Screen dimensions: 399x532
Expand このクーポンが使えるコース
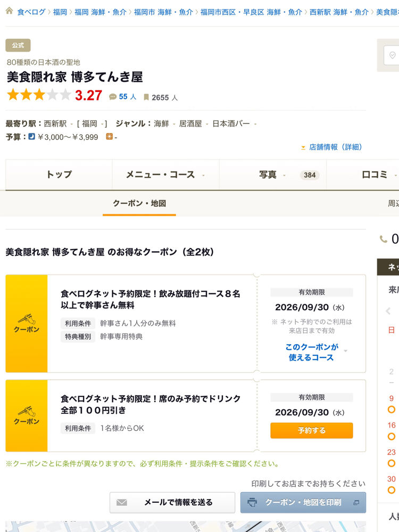click(311, 352)
